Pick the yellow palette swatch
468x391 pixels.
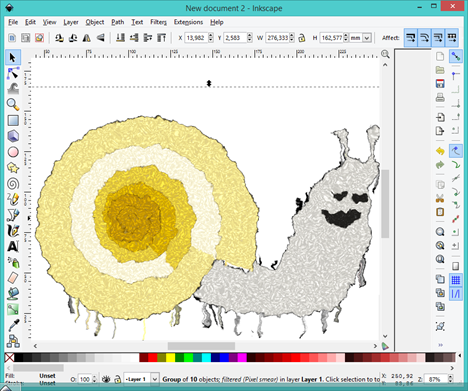170,358
